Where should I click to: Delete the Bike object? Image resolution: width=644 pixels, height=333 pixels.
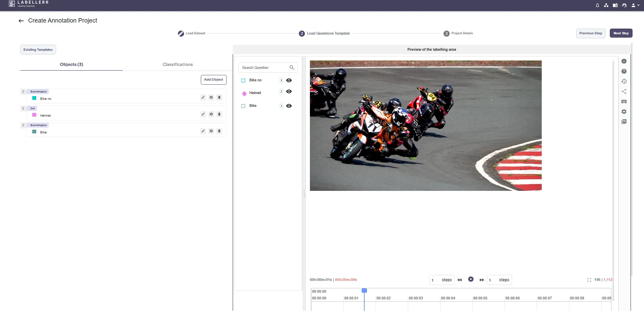pos(219,131)
